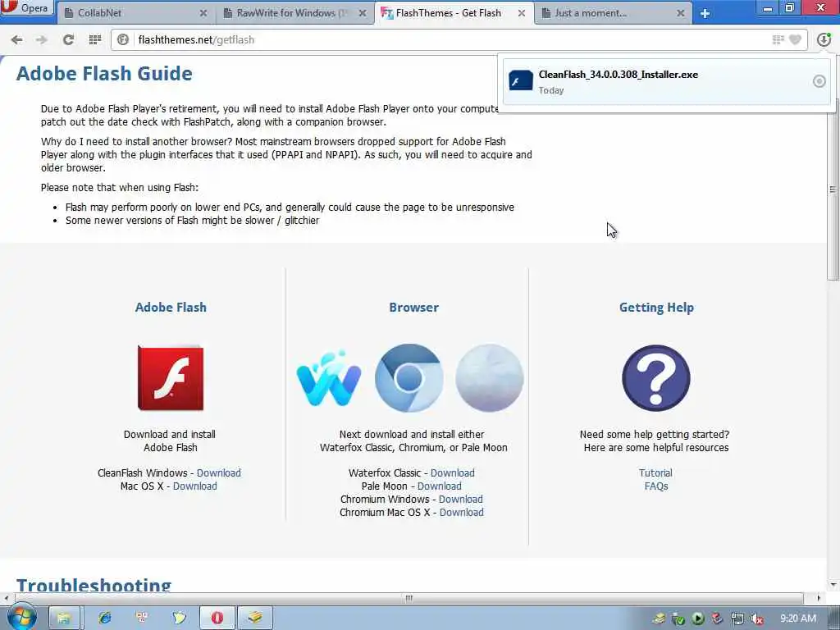Image resolution: width=840 pixels, height=630 pixels.
Task: Click the vertical scrollbar down arrow
Action: point(833,584)
